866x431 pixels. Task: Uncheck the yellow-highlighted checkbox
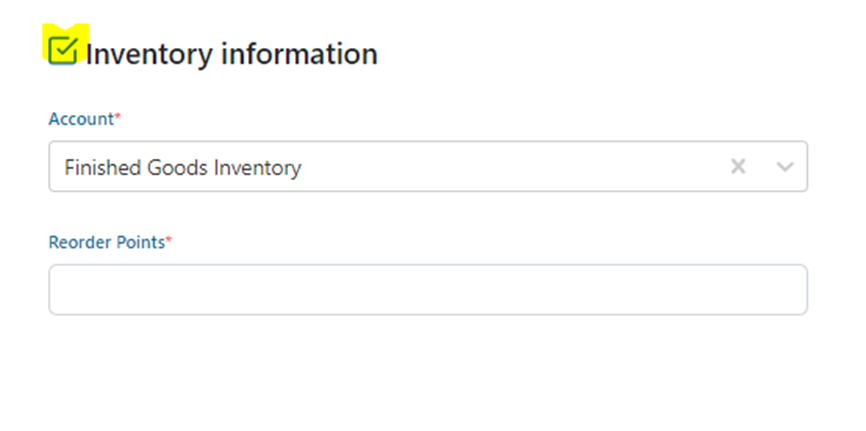(x=63, y=47)
